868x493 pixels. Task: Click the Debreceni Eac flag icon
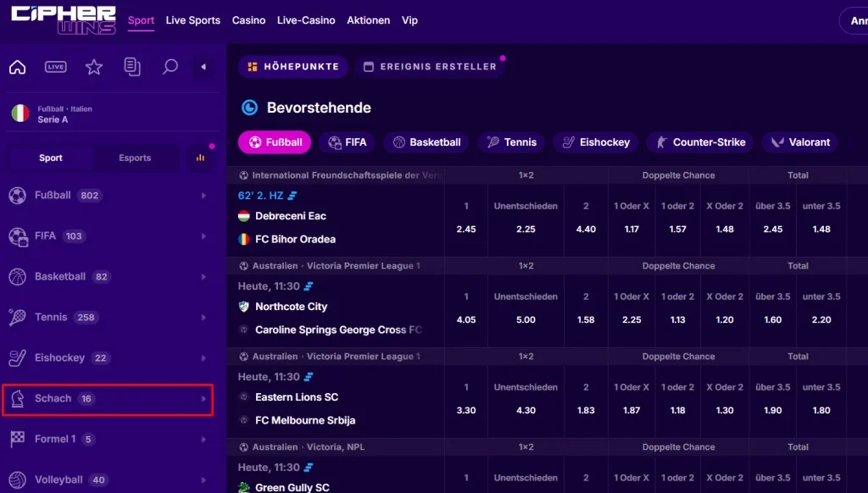(x=243, y=216)
